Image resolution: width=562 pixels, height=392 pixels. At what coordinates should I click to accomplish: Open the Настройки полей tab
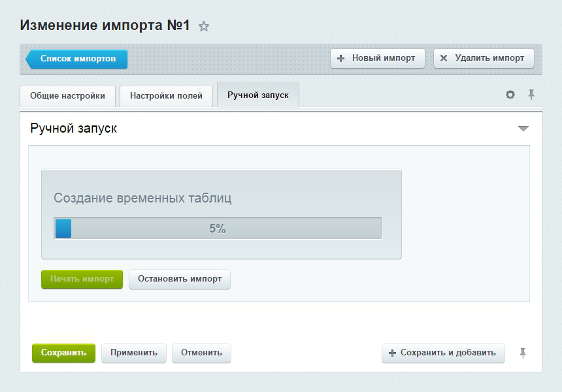coord(166,95)
